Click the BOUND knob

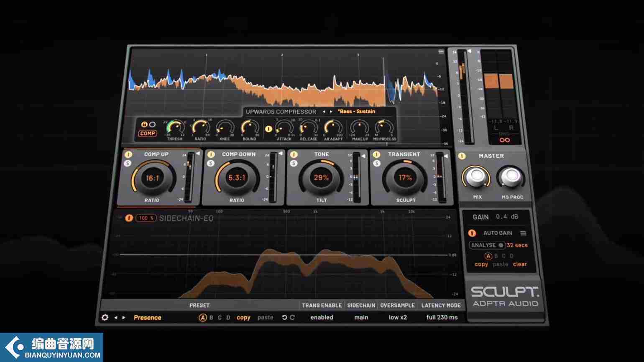click(x=249, y=127)
